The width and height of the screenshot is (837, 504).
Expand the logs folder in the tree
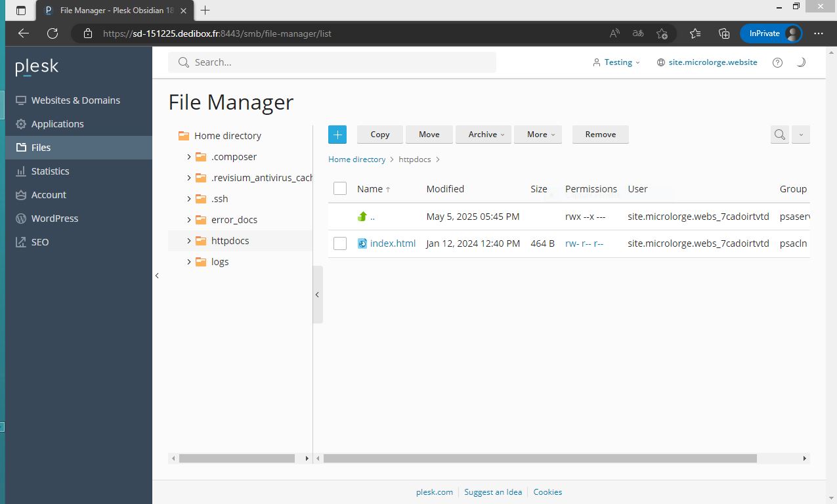coord(188,261)
